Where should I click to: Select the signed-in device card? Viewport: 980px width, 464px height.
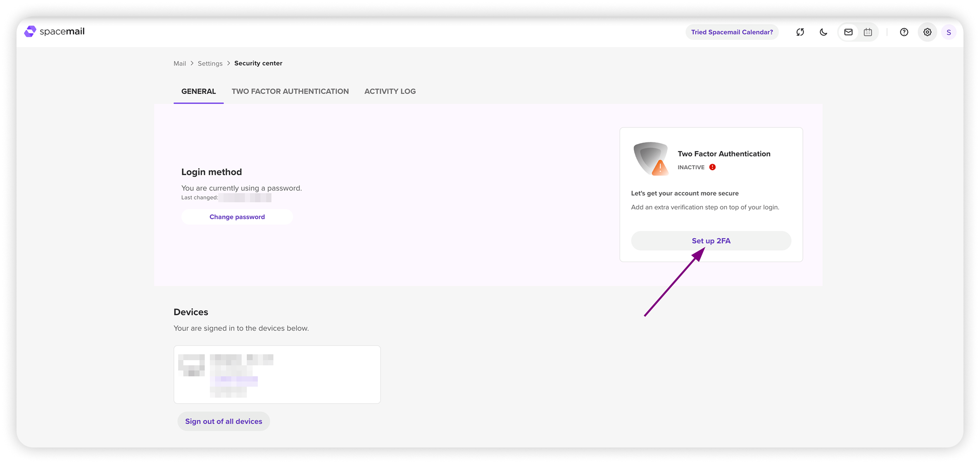[277, 374]
